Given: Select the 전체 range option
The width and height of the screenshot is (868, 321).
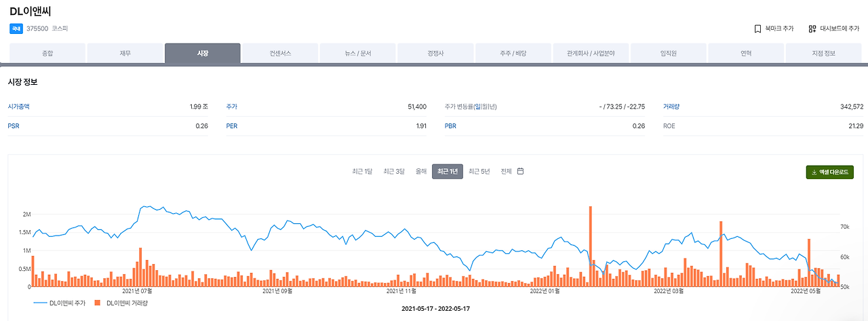Looking at the screenshot, I should [x=506, y=171].
